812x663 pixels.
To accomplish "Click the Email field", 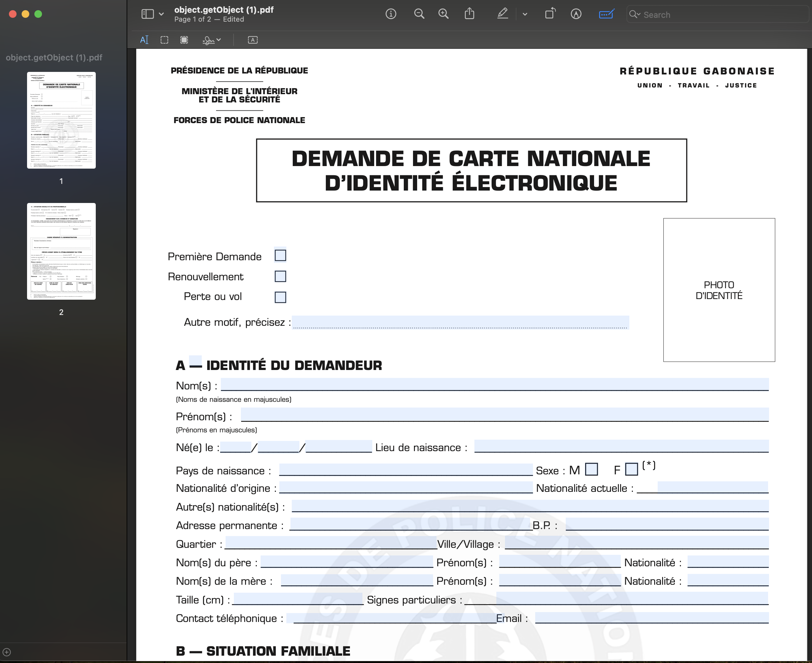I will tap(652, 618).
